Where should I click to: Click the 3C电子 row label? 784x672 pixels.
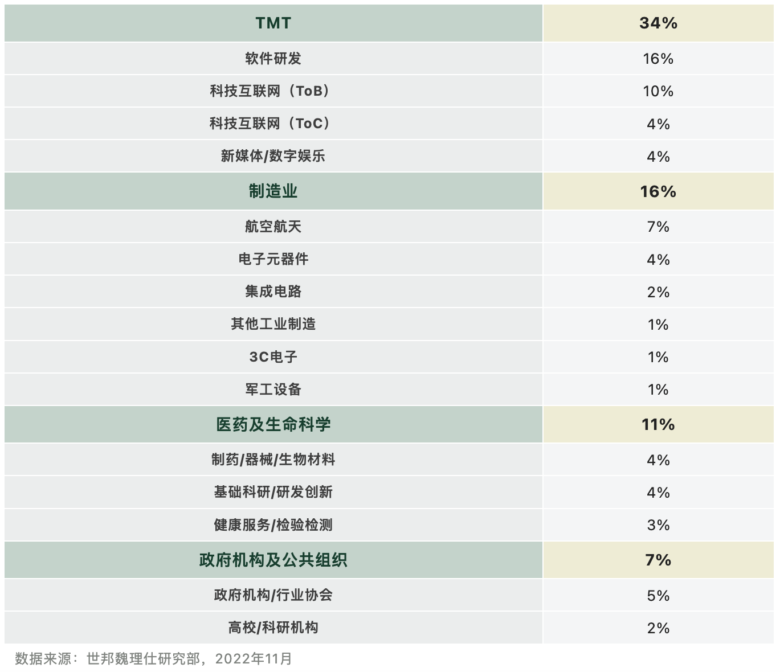point(273,357)
